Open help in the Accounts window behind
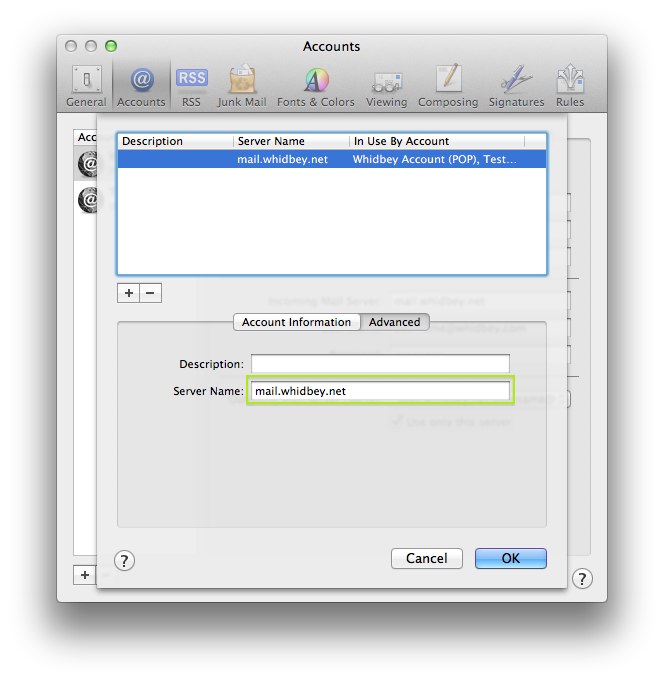This screenshot has height=681, width=664. click(x=582, y=579)
